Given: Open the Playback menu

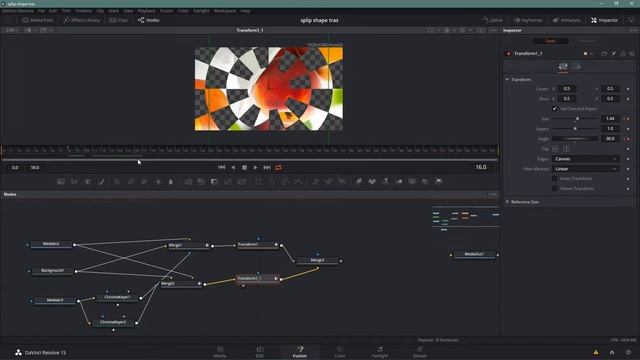Looking at the screenshot, I should (146, 11).
